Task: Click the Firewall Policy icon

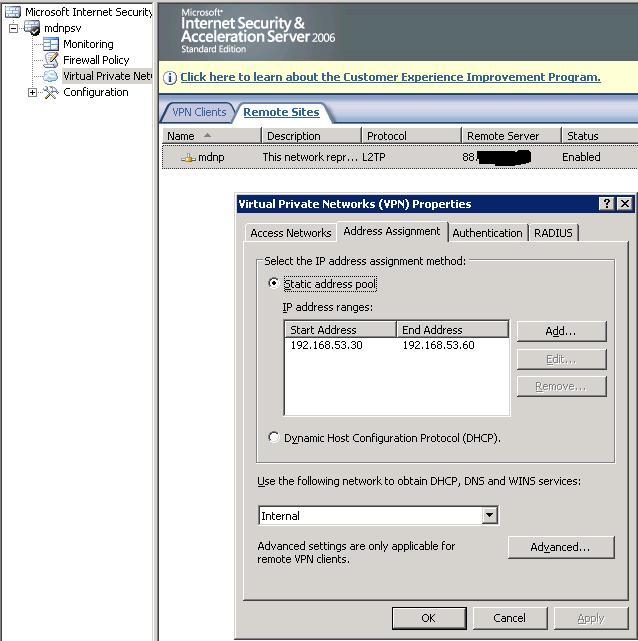Action: pyautogui.click(x=51, y=60)
